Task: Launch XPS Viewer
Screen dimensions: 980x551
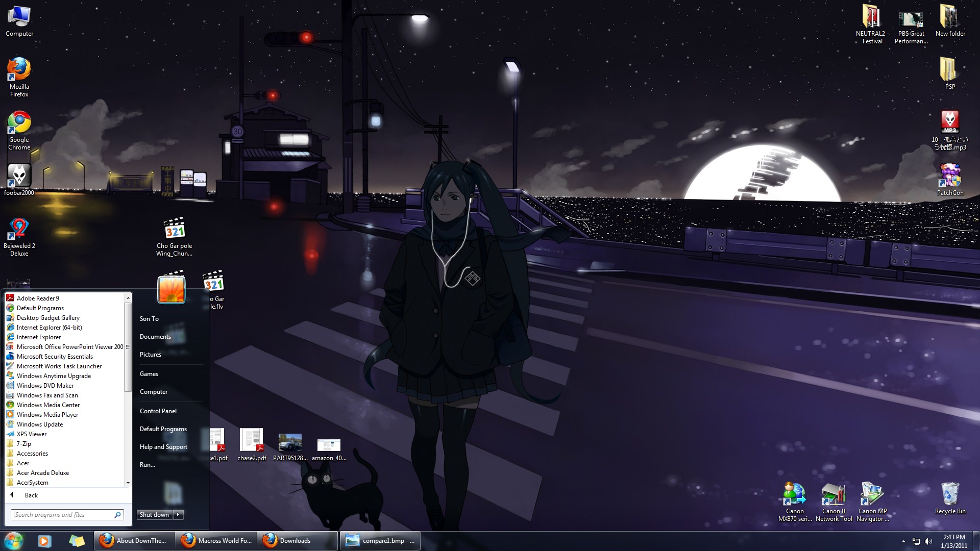Action: click(x=65, y=434)
